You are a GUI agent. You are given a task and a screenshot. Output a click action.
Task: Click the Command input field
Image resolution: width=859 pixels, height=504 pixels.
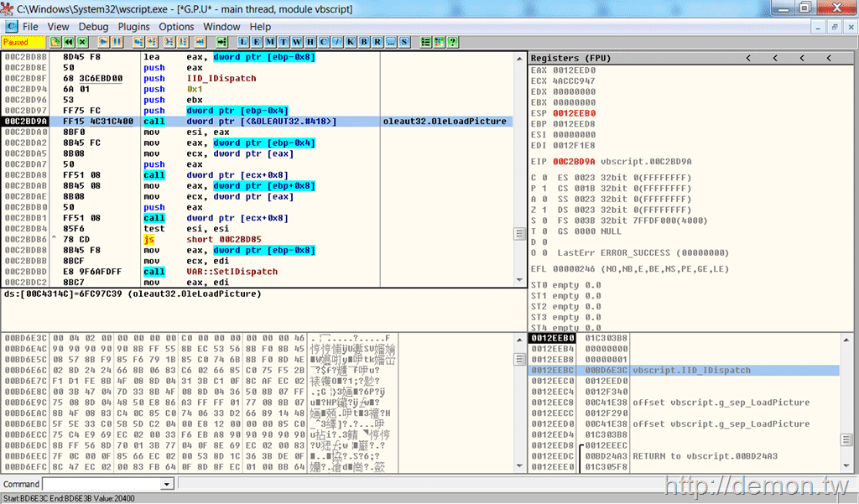click(101, 484)
